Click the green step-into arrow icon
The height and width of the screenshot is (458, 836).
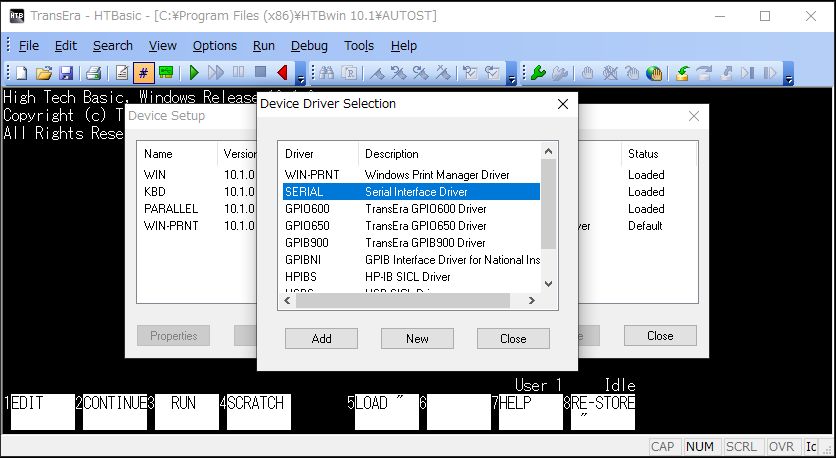click(682, 73)
